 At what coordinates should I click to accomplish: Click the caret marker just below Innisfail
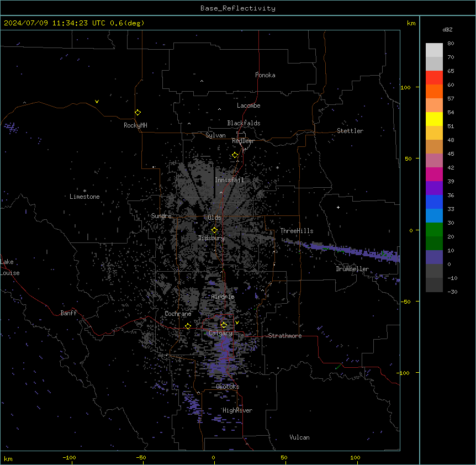[x=221, y=192]
